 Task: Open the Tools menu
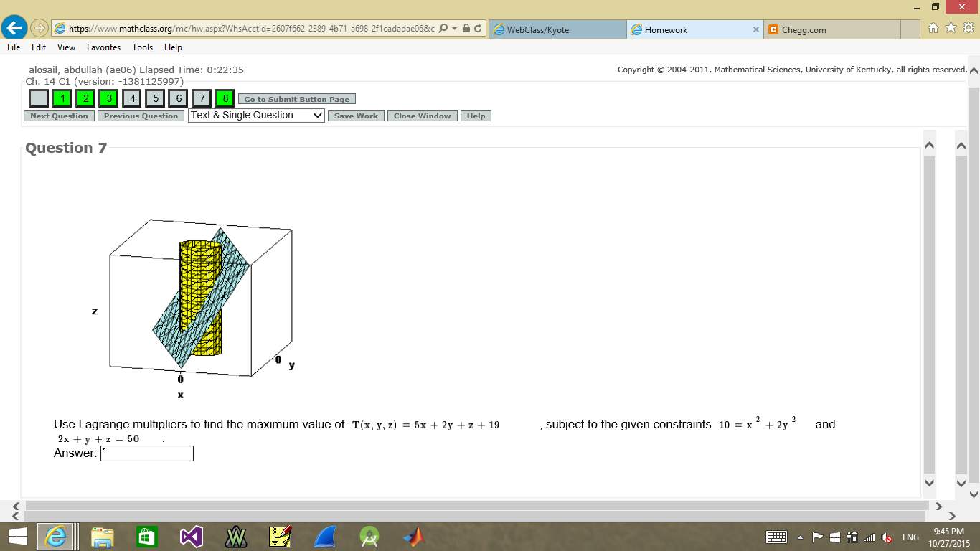(142, 47)
